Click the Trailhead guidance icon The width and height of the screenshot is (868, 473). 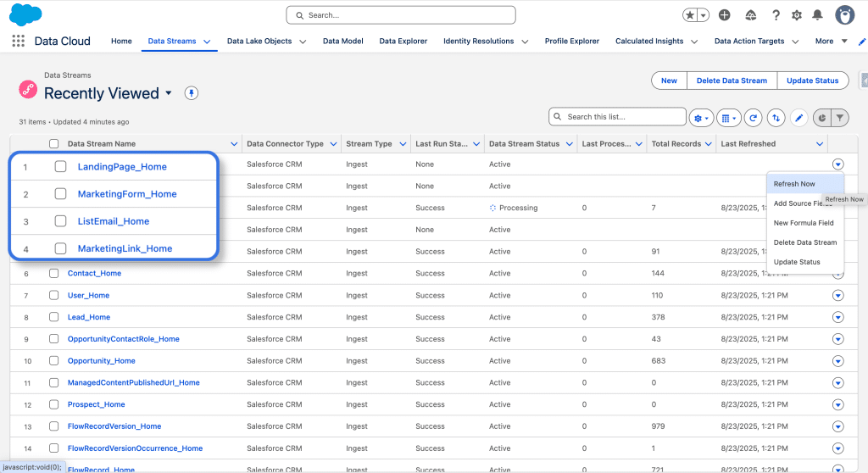click(x=750, y=15)
